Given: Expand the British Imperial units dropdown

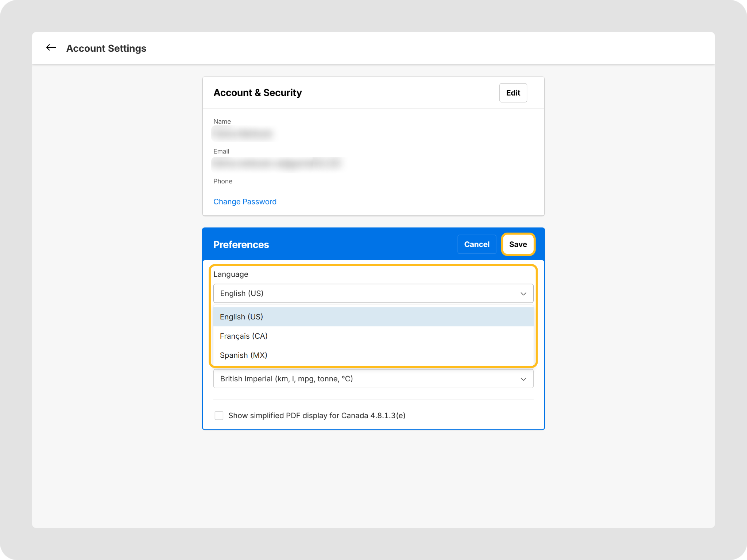Looking at the screenshot, I should coord(365,379).
